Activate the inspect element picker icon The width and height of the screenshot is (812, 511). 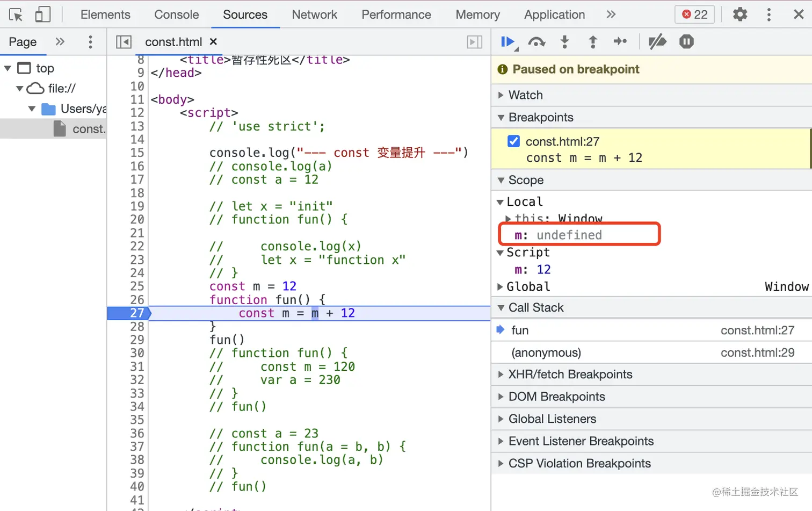tap(16, 15)
